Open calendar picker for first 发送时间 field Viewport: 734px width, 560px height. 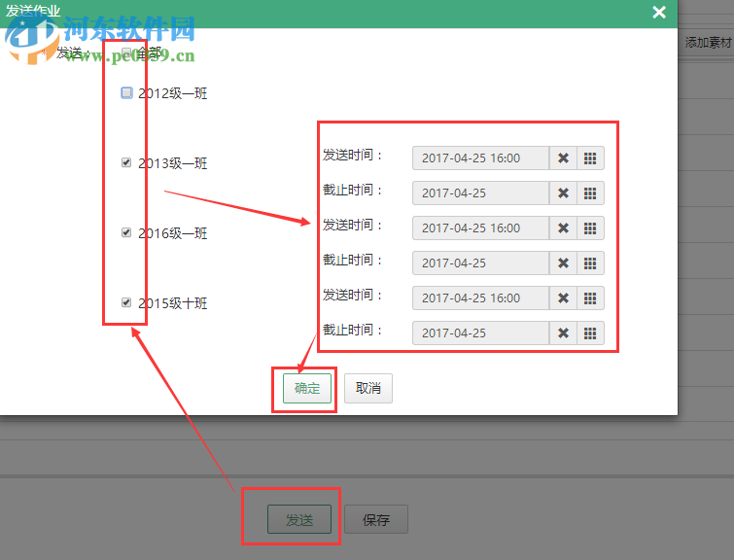point(590,158)
